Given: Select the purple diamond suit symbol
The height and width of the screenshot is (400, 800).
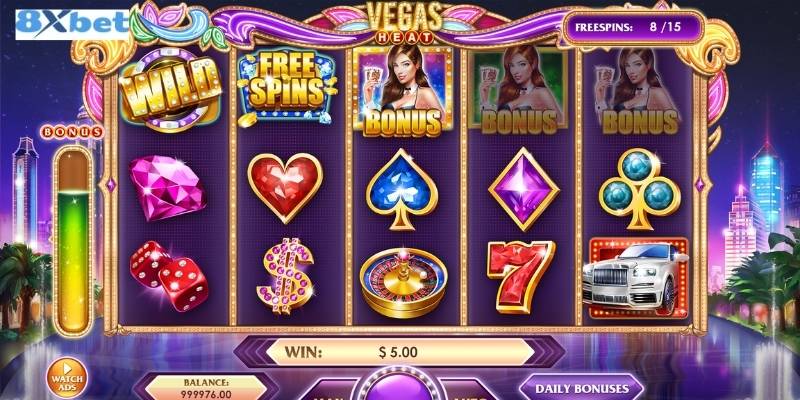Looking at the screenshot, I should (523, 188).
